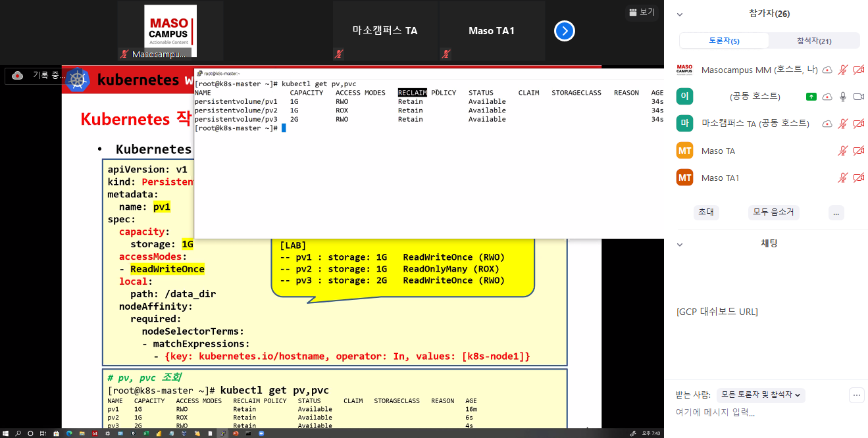Viewport: 868px width, 438px height.
Task: Click the chat more options ellipsis button
Action: click(x=856, y=395)
